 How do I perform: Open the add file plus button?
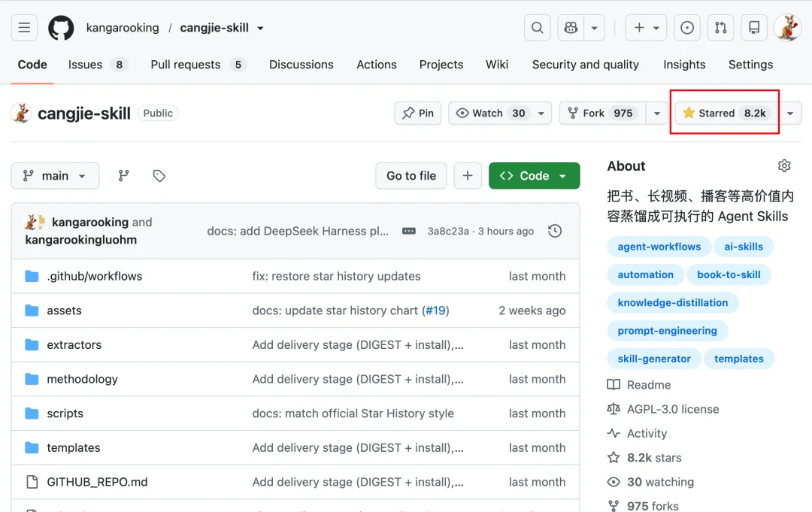pyautogui.click(x=468, y=176)
